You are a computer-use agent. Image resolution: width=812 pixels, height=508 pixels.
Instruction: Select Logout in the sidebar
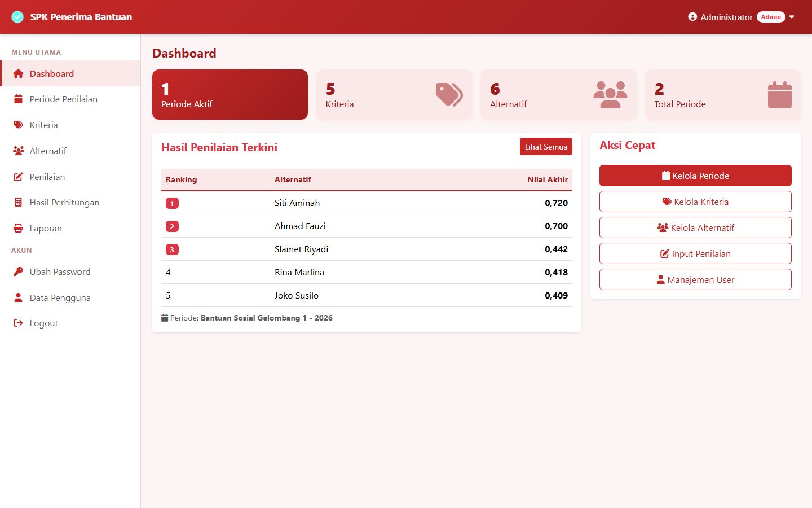pyautogui.click(x=70, y=323)
